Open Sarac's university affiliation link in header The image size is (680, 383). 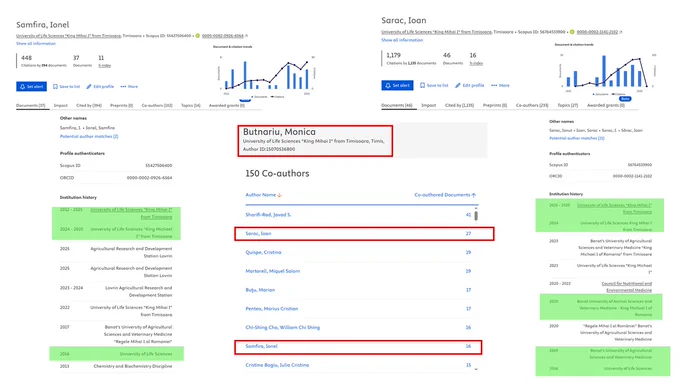(x=436, y=32)
